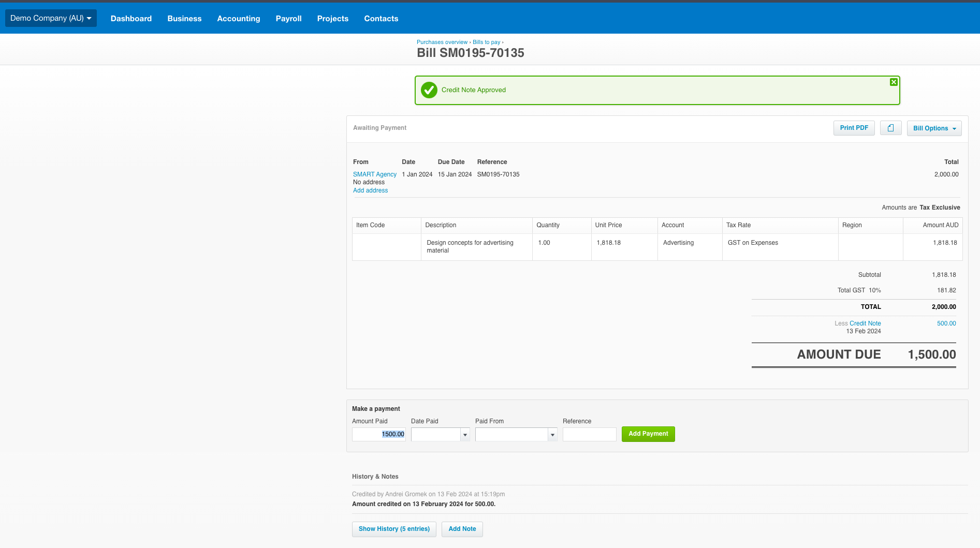Screen dimensions: 980x548
Task: Open the Dashboard menu
Action: tap(131, 19)
